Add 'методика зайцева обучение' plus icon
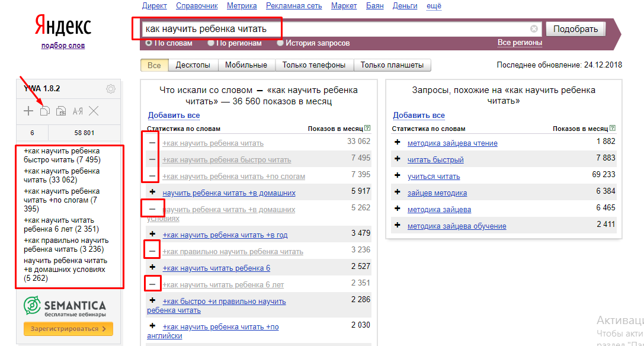Viewport: 644px width, 346px height. 397,225
